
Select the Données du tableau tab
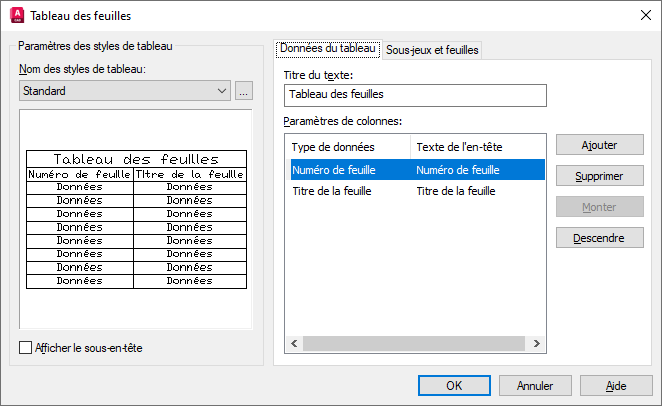pos(327,48)
